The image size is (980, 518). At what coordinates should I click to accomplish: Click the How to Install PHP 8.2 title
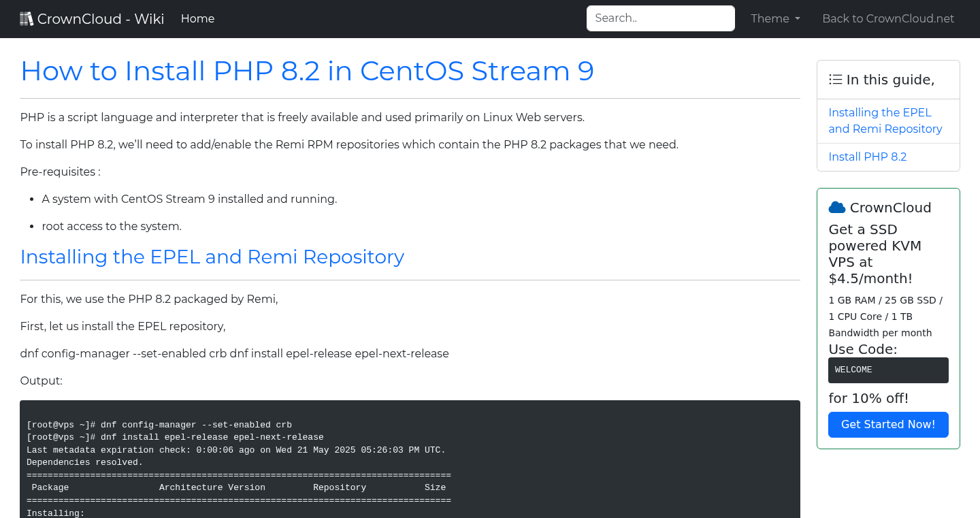tap(307, 71)
